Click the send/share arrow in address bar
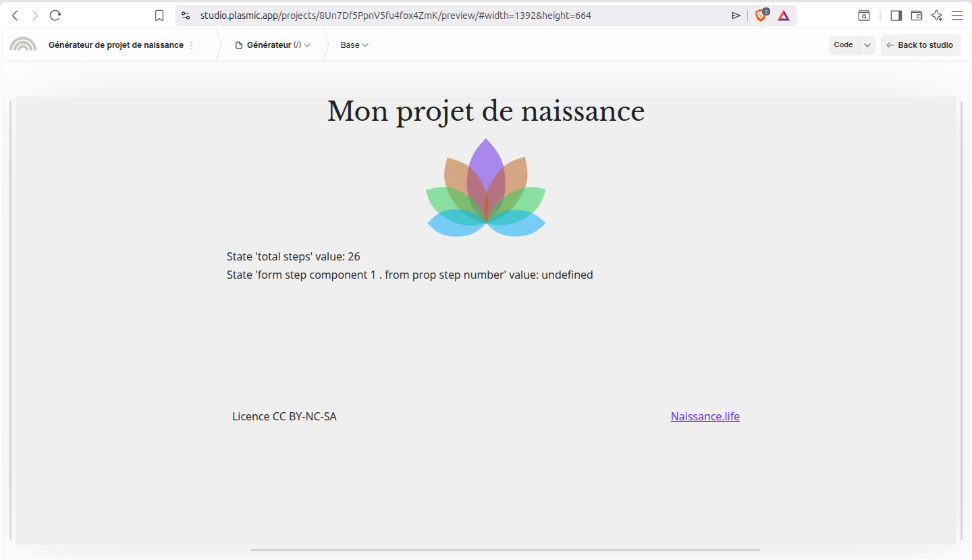The image size is (972, 560). pos(736,15)
